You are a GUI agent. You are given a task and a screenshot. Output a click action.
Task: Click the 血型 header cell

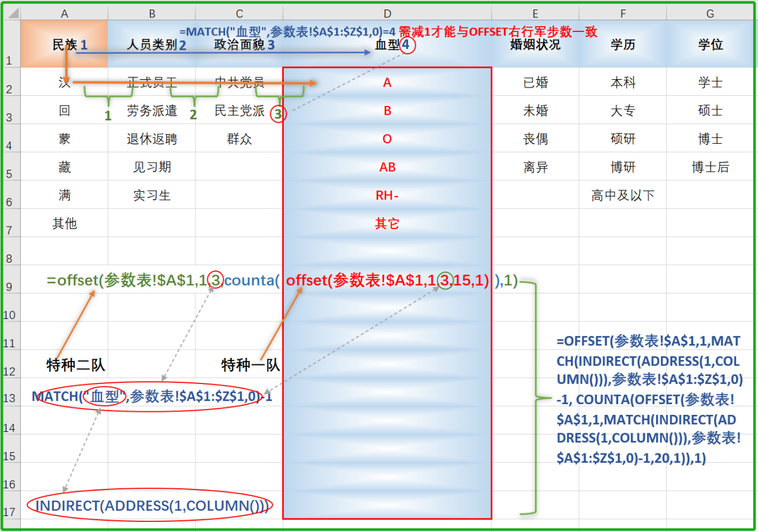point(387,45)
